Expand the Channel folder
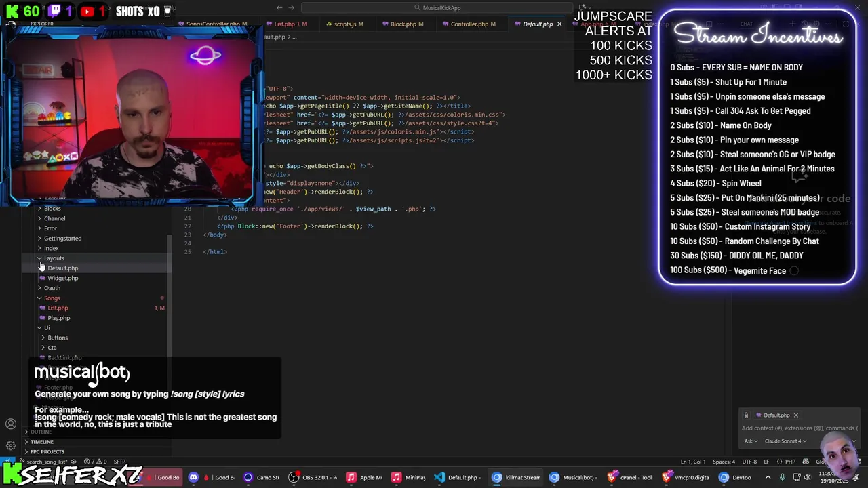 click(x=54, y=218)
